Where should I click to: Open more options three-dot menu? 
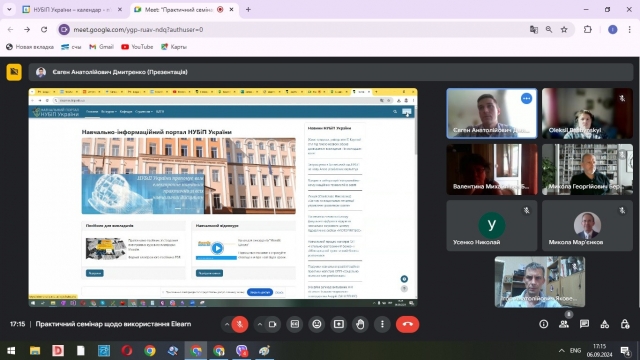(x=382, y=324)
